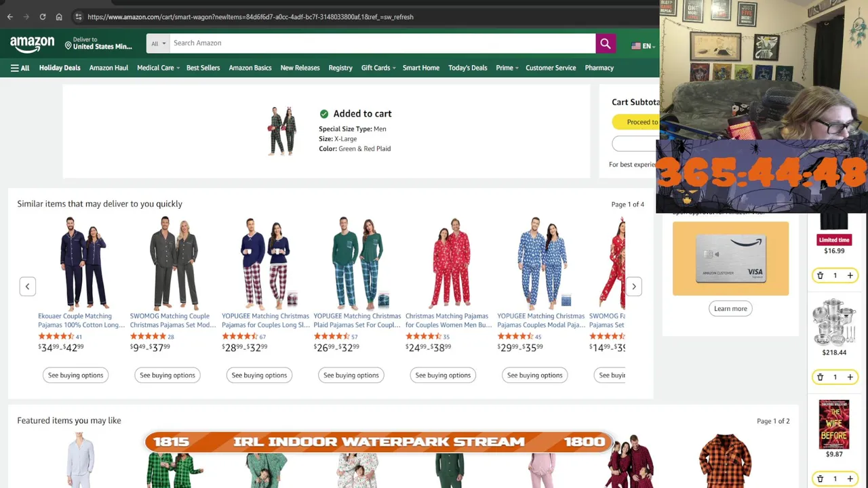Click the gray SWOMOG pajamas image

click(174, 263)
